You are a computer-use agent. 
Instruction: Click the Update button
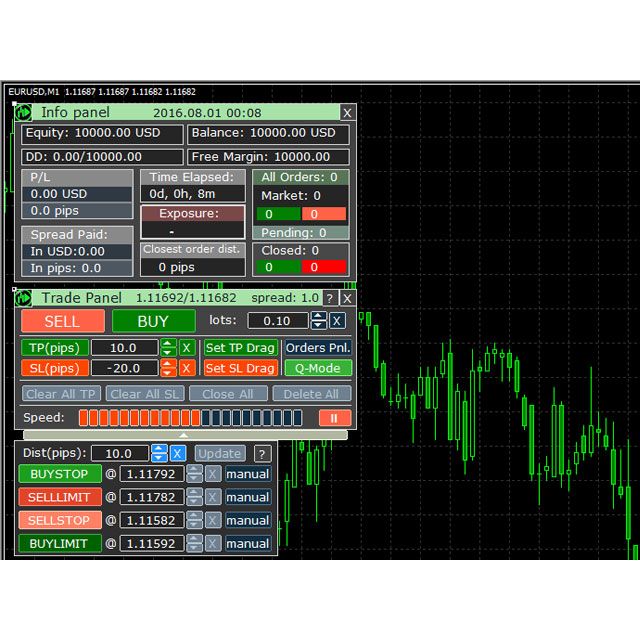point(220,453)
